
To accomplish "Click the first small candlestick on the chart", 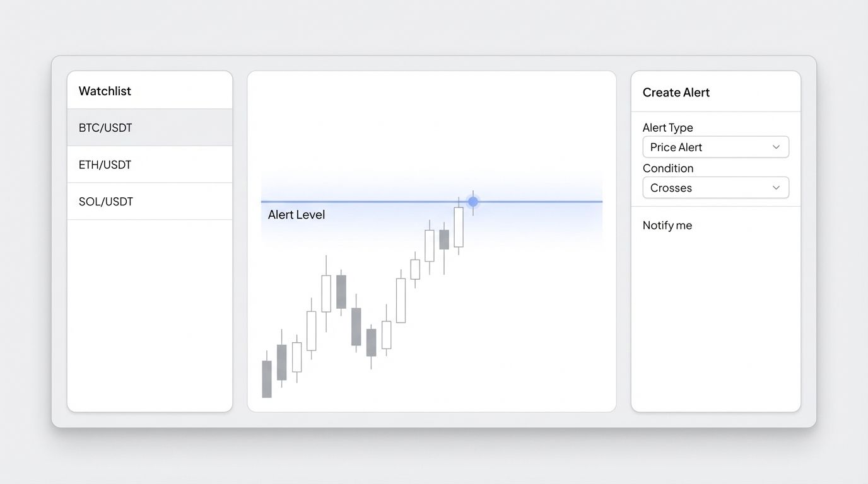I will (266, 378).
